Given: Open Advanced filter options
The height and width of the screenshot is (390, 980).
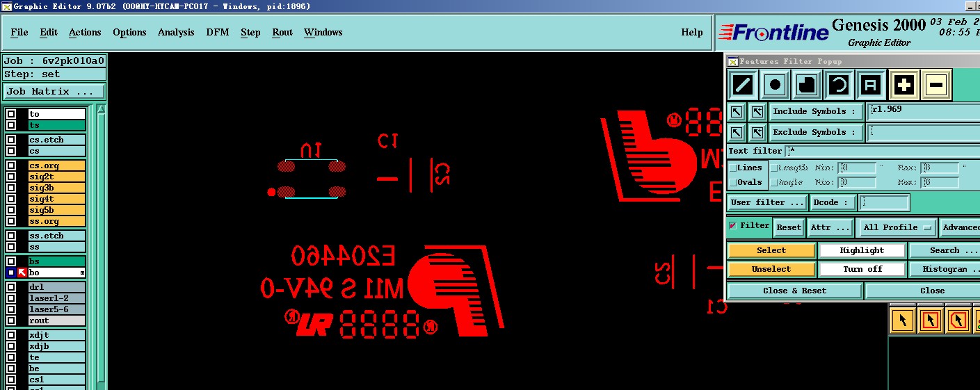Looking at the screenshot, I should coord(960,227).
